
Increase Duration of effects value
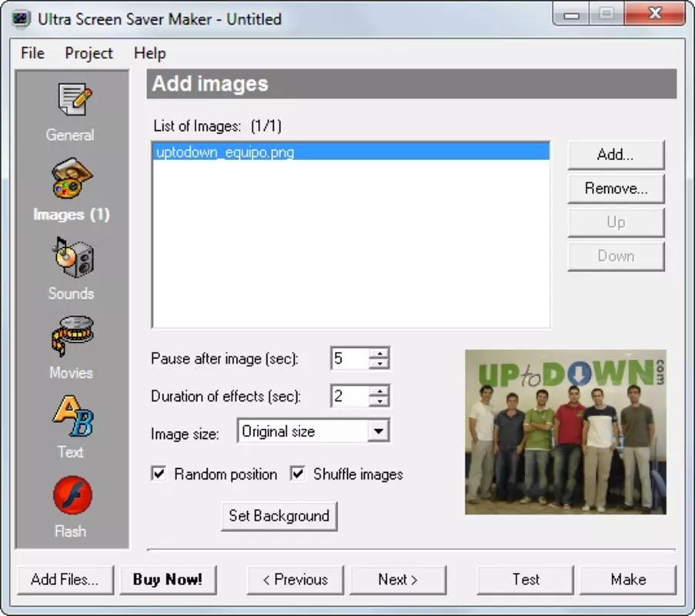point(379,390)
